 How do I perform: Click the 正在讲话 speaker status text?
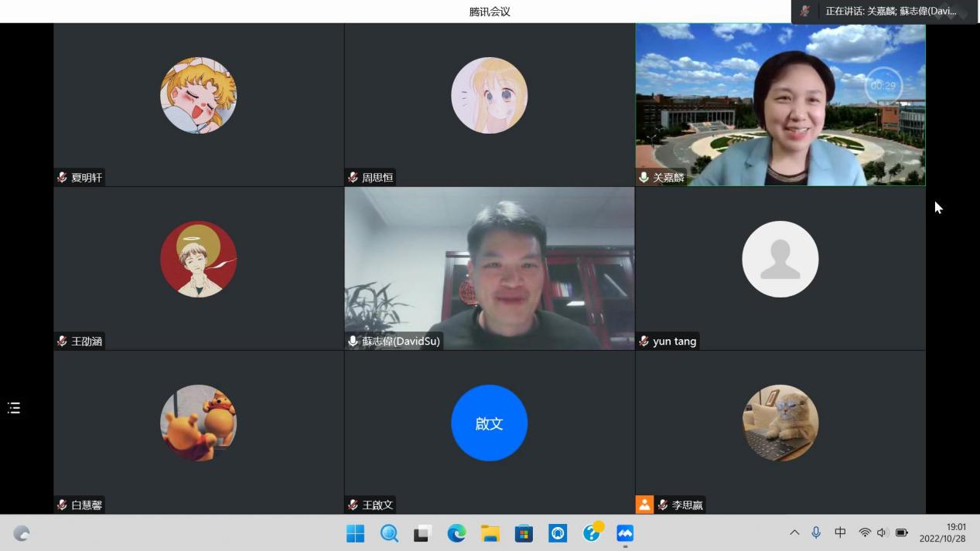coord(890,11)
